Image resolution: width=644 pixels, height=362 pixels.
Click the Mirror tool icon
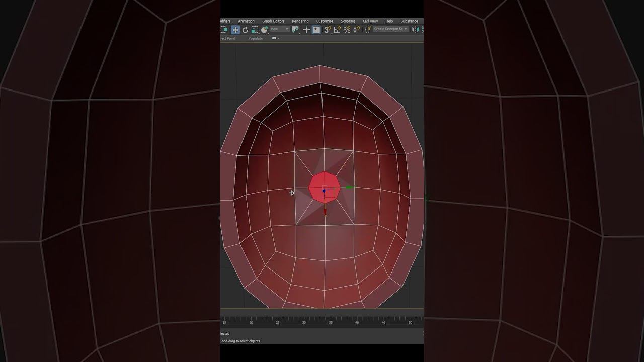[415, 30]
